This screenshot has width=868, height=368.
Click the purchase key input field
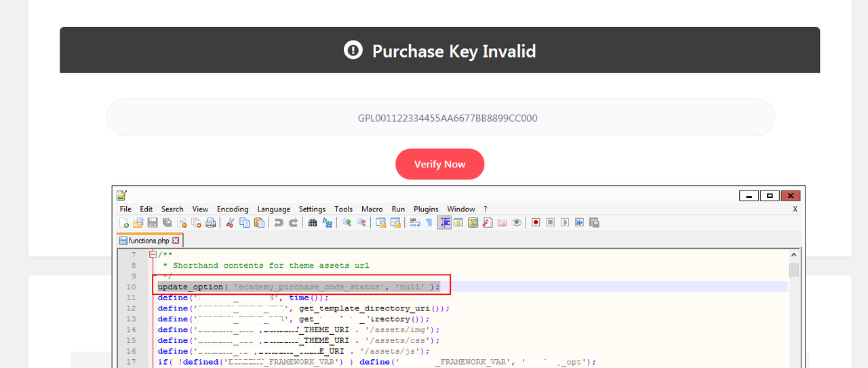440,117
